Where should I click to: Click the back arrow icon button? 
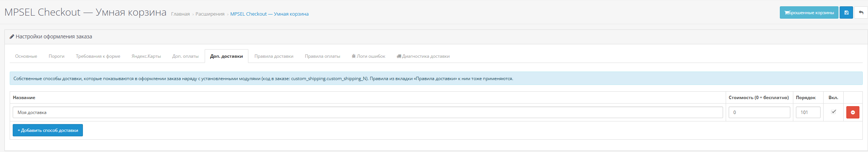point(861,13)
